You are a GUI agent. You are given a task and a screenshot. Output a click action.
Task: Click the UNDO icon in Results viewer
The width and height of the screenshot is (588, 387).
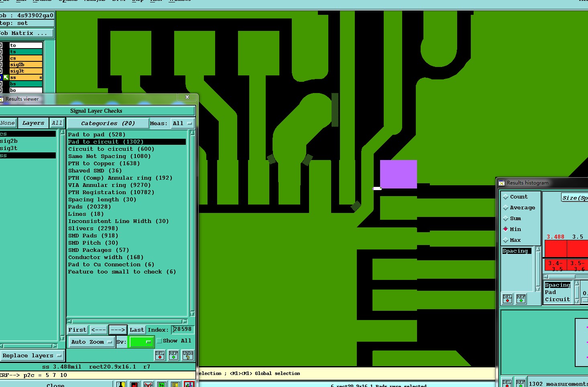(188, 355)
